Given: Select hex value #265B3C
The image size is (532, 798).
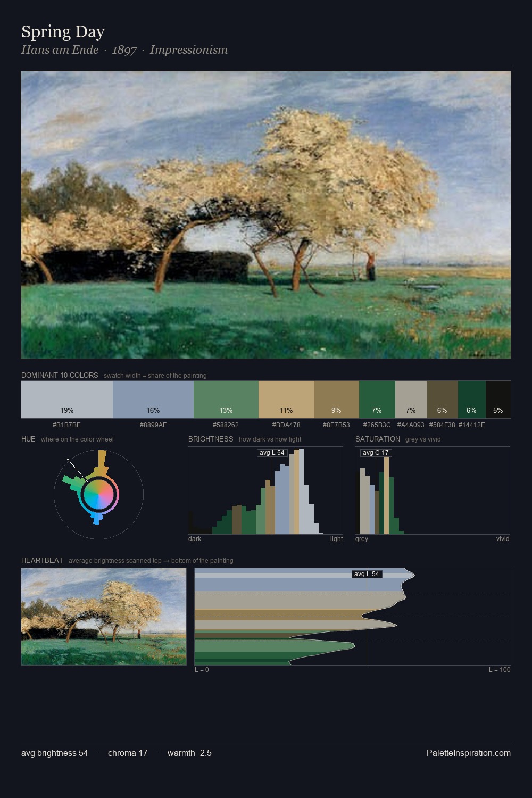Looking at the screenshot, I should click(x=377, y=425).
